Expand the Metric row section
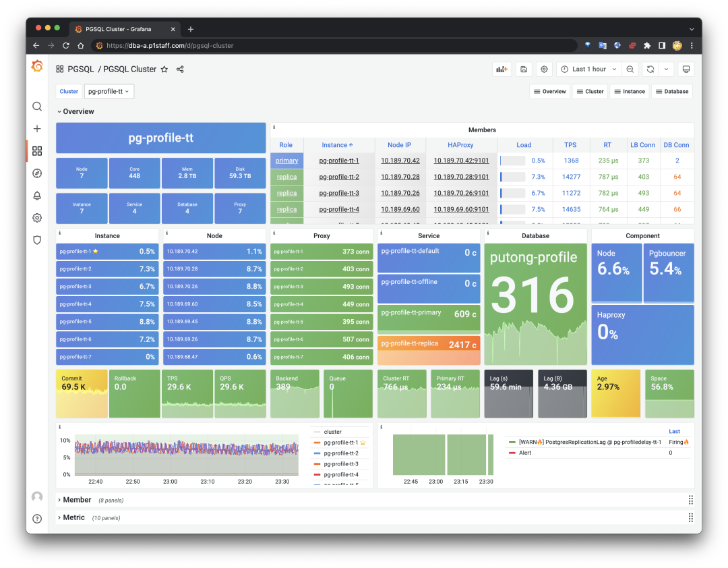Screen dimensions: 728x568 73,517
